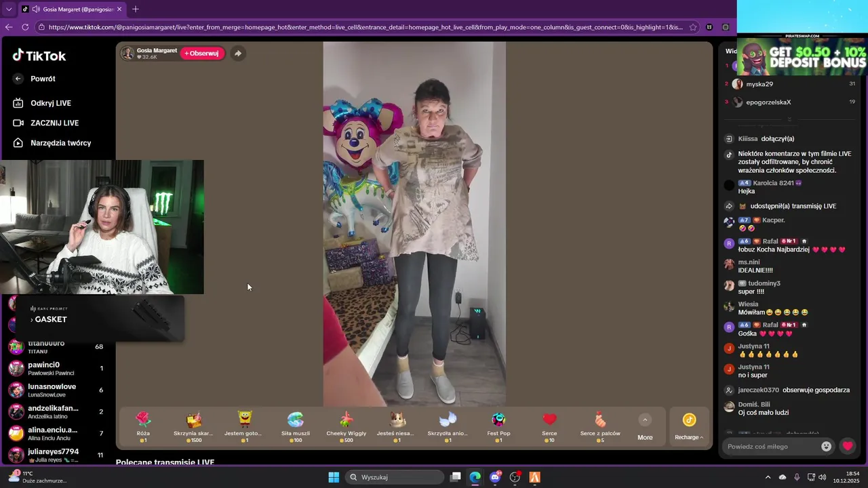868x488 pixels.
Task: Open Odkryj LIVE in the sidebar
Action: pos(50,103)
